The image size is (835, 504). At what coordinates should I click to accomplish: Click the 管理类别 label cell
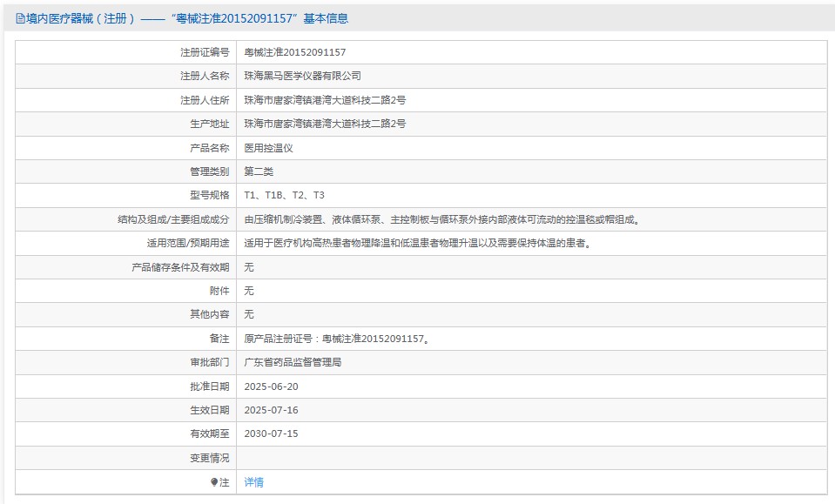(x=126, y=171)
